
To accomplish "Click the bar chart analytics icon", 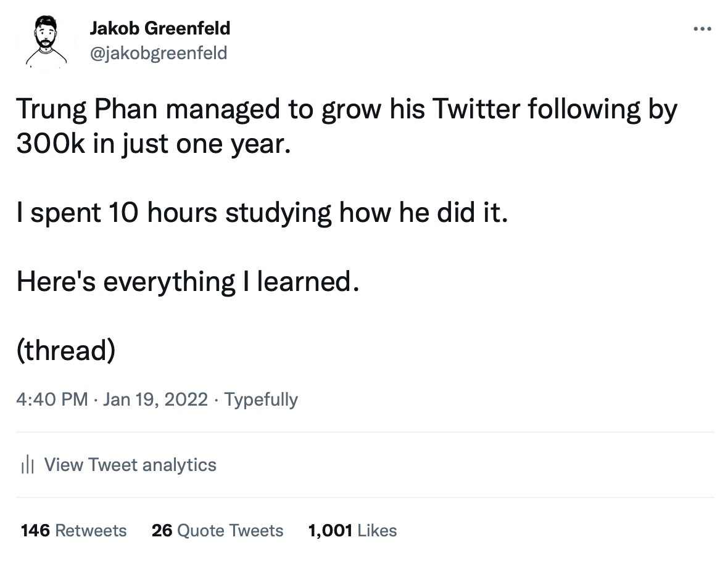I will click(x=27, y=464).
